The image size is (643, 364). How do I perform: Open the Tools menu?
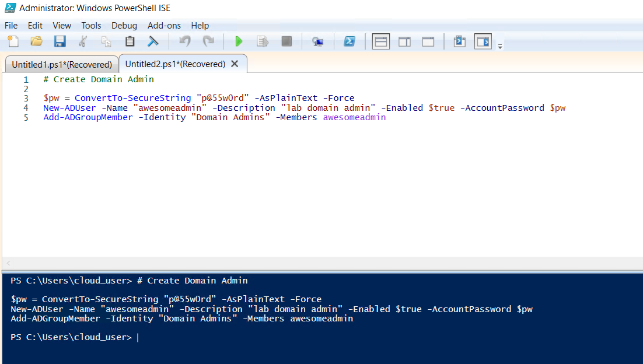click(91, 26)
